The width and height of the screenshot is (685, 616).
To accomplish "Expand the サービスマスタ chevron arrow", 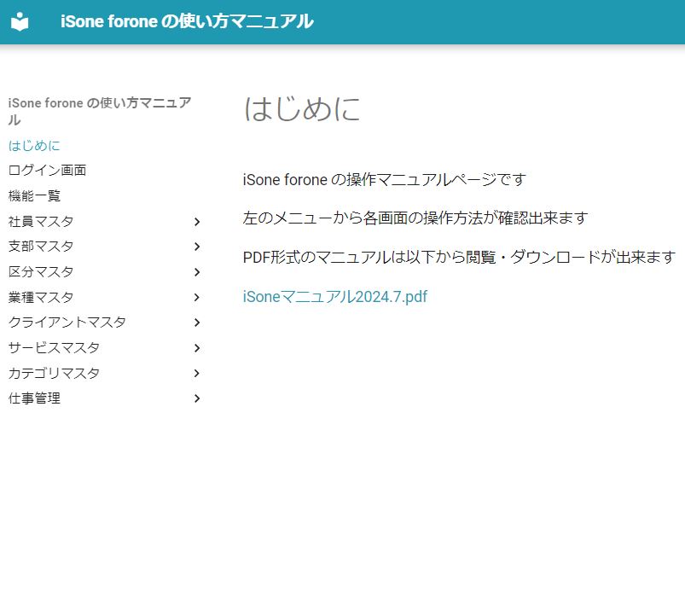I will (x=197, y=348).
